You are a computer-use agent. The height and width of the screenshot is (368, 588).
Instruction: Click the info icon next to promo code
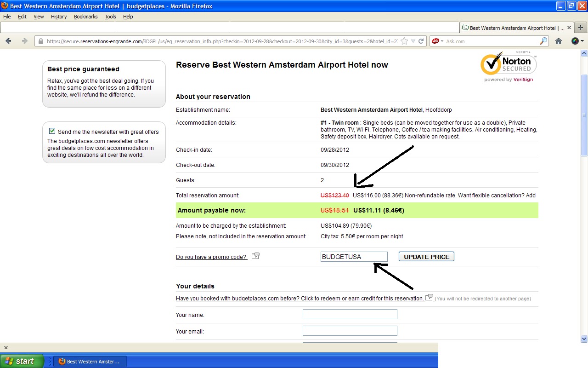pyautogui.click(x=256, y=256)
